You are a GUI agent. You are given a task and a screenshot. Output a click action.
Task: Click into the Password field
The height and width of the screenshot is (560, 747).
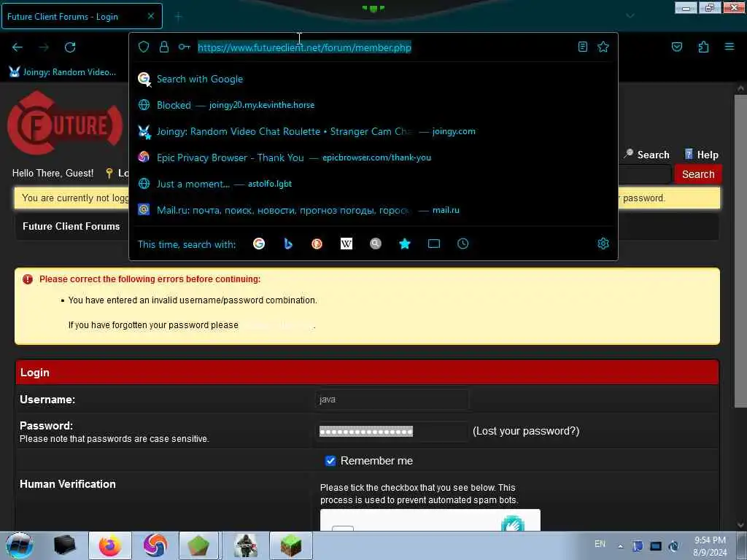[392, 432]
